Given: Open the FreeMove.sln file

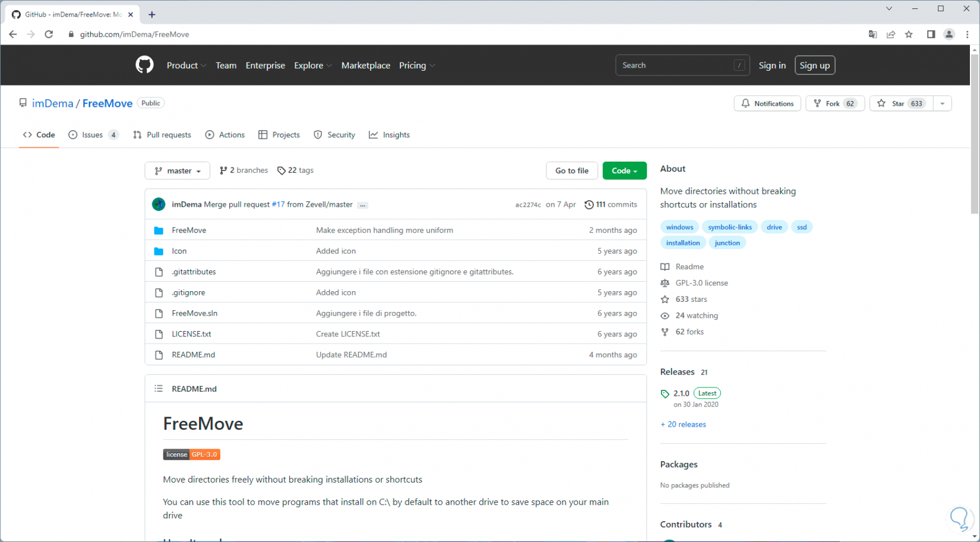Looking at the screenshot, I should coord(195,313).
